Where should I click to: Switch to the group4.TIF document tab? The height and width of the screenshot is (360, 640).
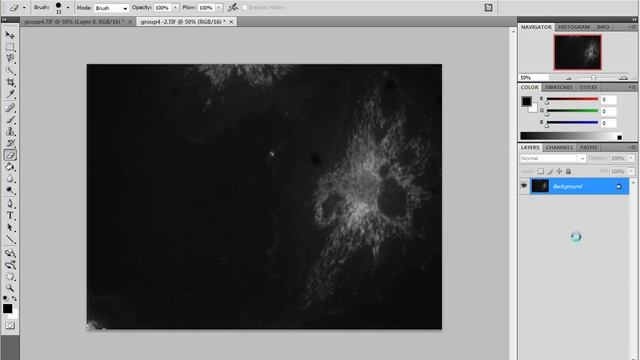[x=74, y=22]
